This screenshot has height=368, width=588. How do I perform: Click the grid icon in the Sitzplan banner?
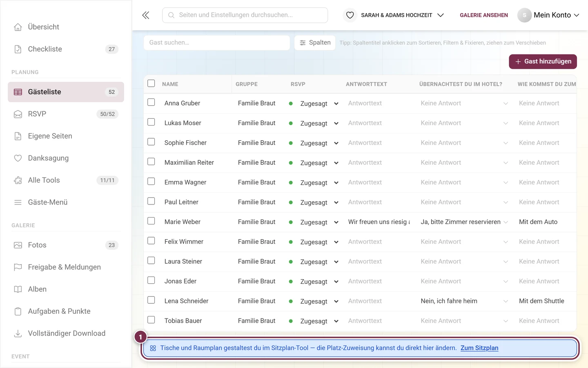[153, 348]
